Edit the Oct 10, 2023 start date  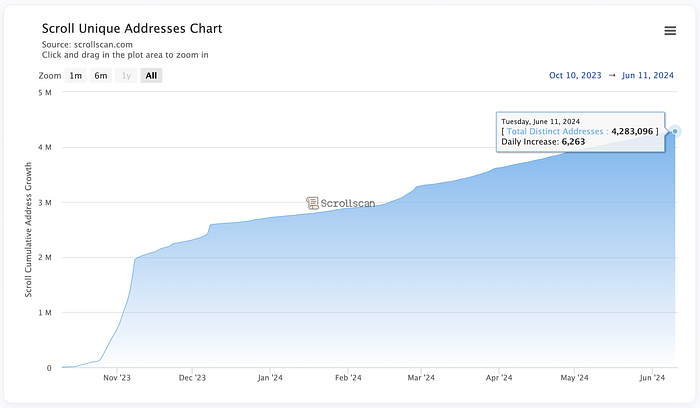pyautogui.click(x=578, y=75)
